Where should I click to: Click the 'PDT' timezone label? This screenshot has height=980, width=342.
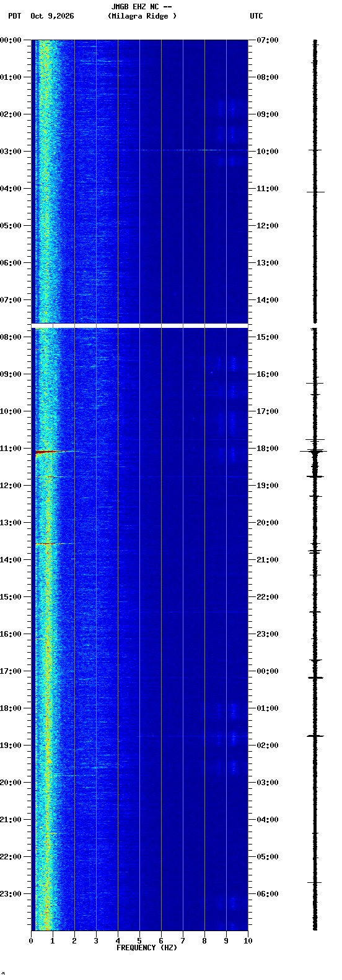[15, 16]
